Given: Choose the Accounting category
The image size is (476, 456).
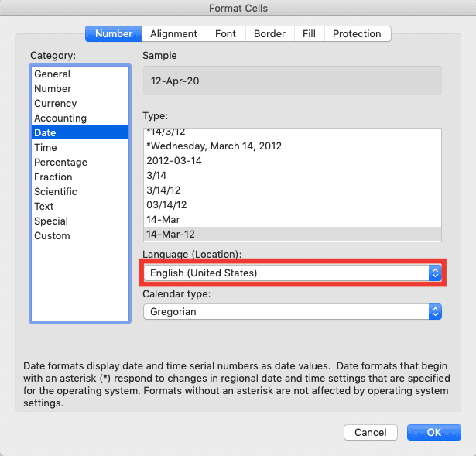Looking at the screenshot, I should (80, 118).
